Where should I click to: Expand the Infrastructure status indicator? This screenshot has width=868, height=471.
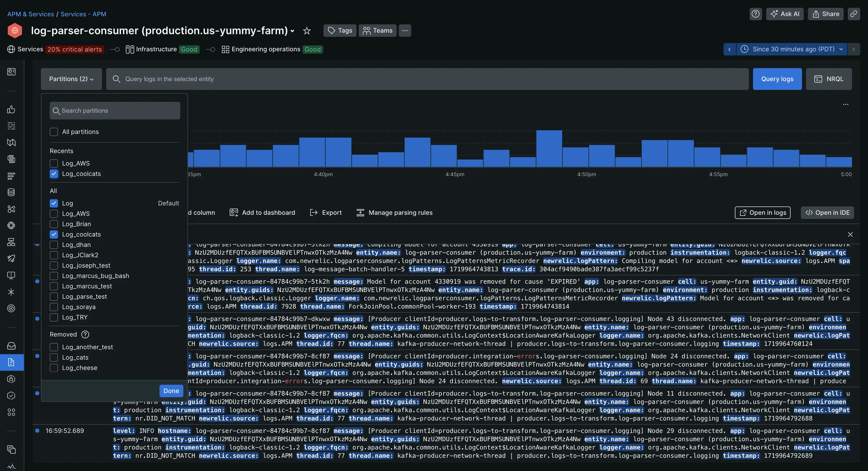162,49
